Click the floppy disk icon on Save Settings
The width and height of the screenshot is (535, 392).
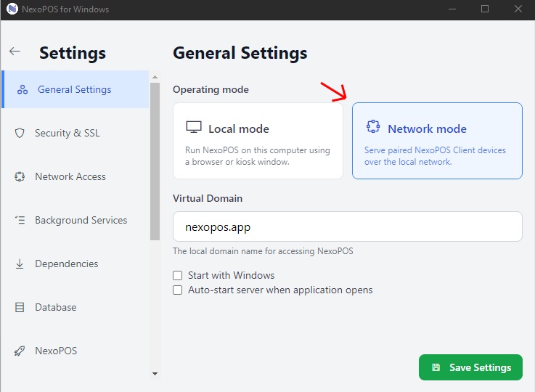pyautogui.click(x=436, y=367)
